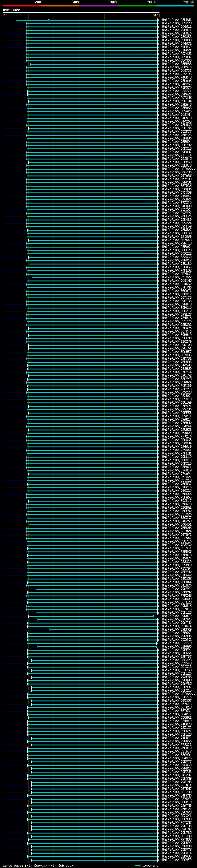Screen dimensions: 197x868
Task: Click label UniRef100_B1NHU0
Action: (176, 139)
